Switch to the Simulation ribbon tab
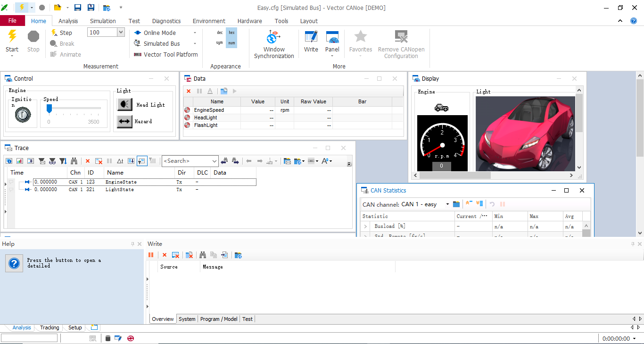 tap(103, 21)
